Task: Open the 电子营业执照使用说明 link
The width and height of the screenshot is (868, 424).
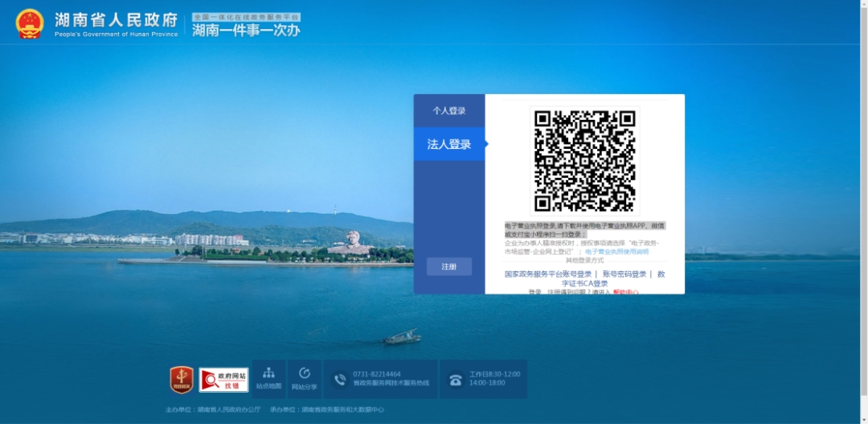Action: click(x=616, y=252)
